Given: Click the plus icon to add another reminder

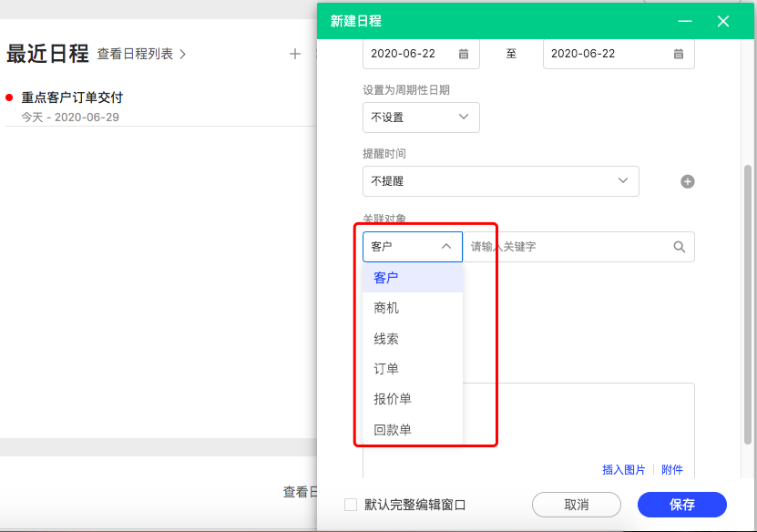Looking at the screenshot, I should 687,181.
